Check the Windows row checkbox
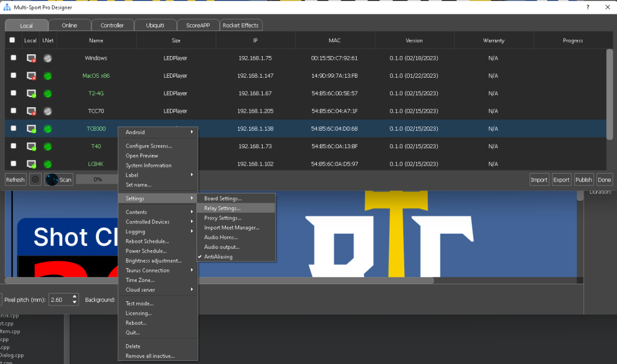Viewport: 617px width, 364px height. (13, 58)
